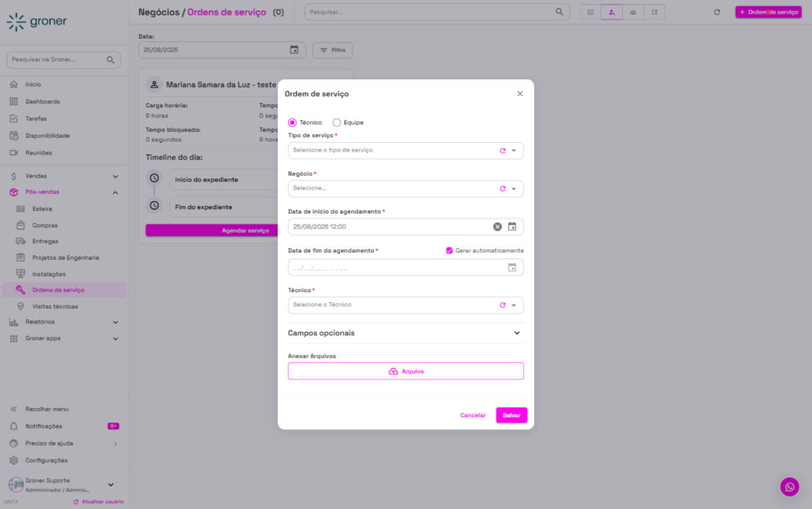Expand the Vendas menu chevron
Image resolution: width=812 pixels, height=509 pixels.
point(115,176)
